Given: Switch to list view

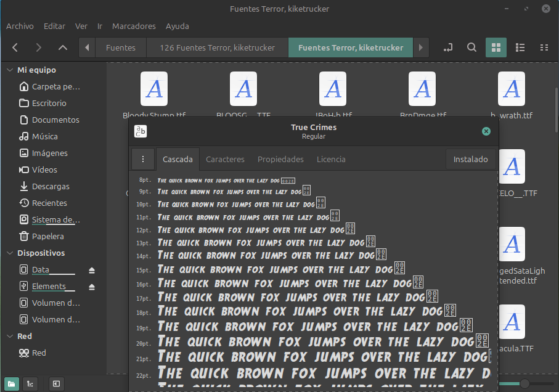Looking at the screenshot, I should 520,47.
